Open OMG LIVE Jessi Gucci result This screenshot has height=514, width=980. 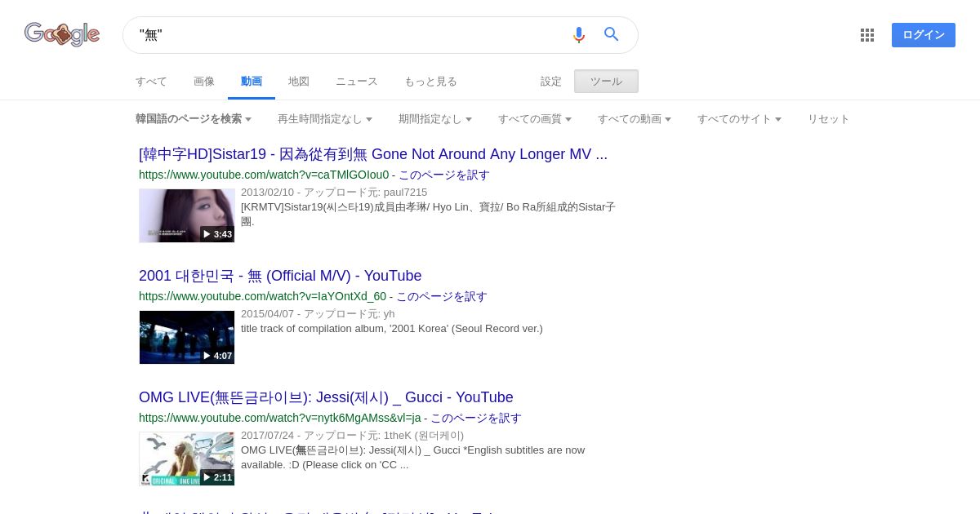[x=326, y=397]
